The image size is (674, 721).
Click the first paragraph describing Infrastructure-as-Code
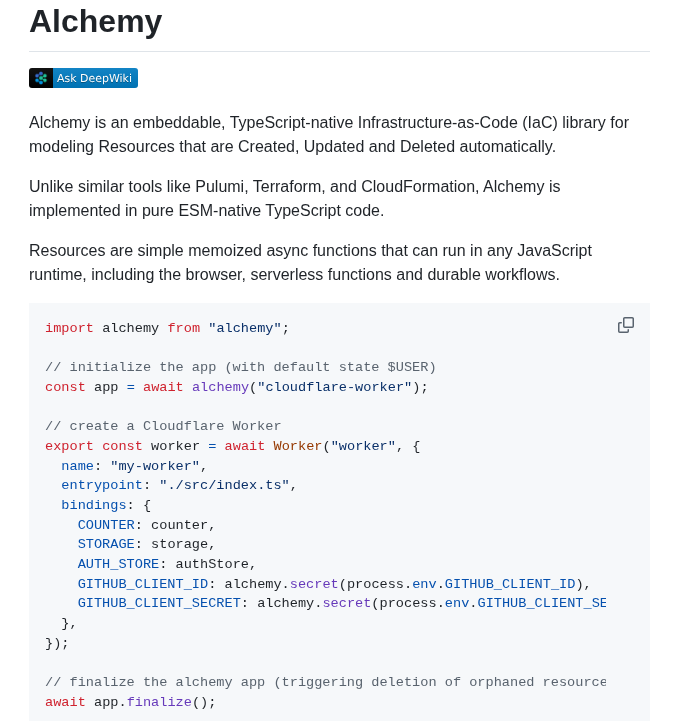click(329, 134)
